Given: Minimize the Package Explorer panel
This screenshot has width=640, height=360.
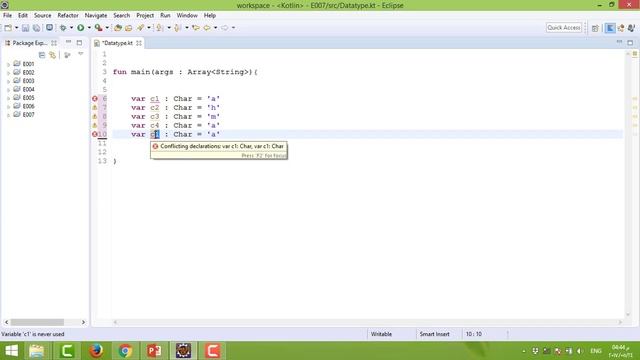Looking at the screenshot, I should tap(68, 42).
